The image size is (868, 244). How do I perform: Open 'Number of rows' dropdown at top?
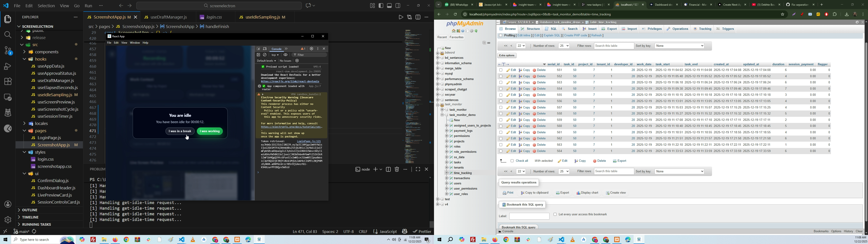564,46
